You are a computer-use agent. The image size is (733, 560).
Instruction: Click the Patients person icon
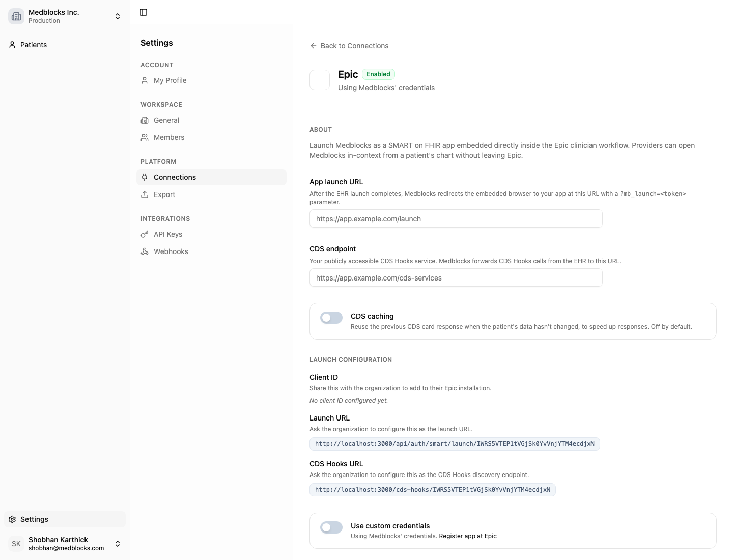coord(12,45)
